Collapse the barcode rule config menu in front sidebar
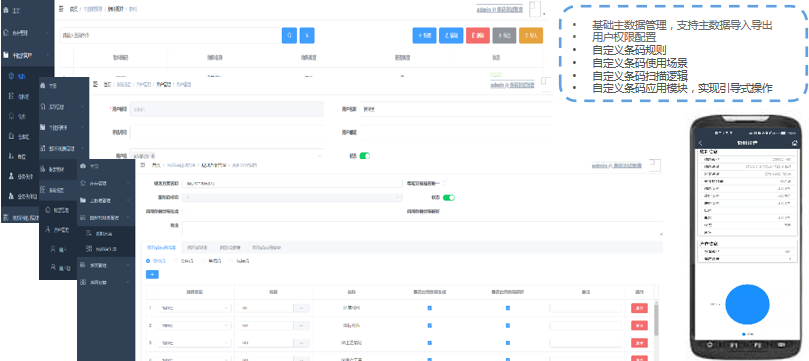Screen dimensions: 809x361 pyautogui.click(x=106, y=218)
